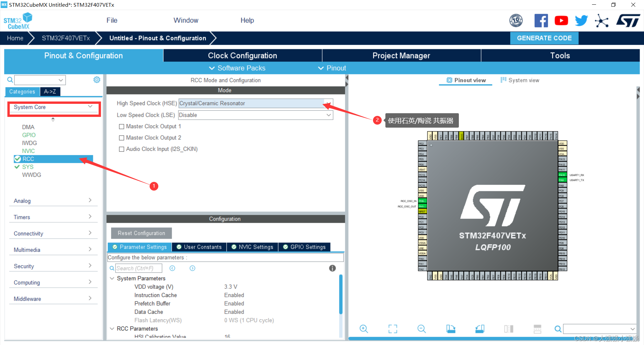This screenshot has width=644, height=345.
Task: Click the peripheral search magnifier icon
Action: [x=10, y=80]
